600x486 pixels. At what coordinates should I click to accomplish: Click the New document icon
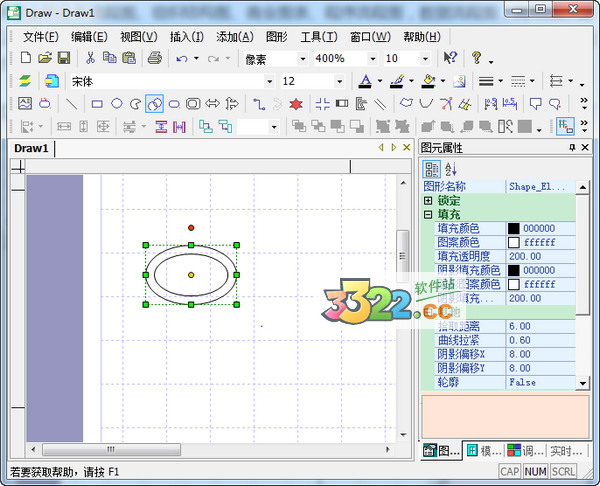26,59
